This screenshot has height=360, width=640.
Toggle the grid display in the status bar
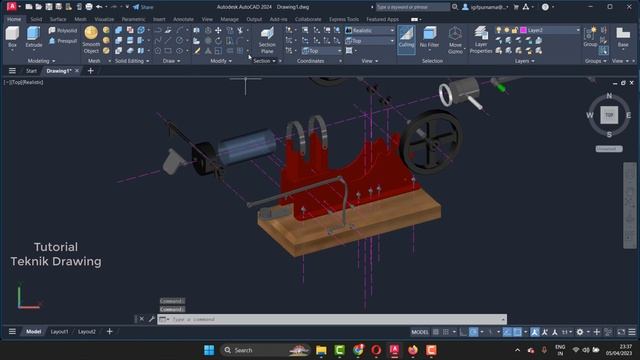pos(436,332)
